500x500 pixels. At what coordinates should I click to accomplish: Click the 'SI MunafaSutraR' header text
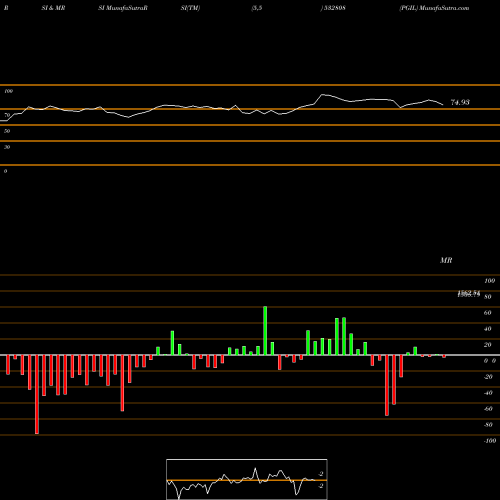pos(123,8)
